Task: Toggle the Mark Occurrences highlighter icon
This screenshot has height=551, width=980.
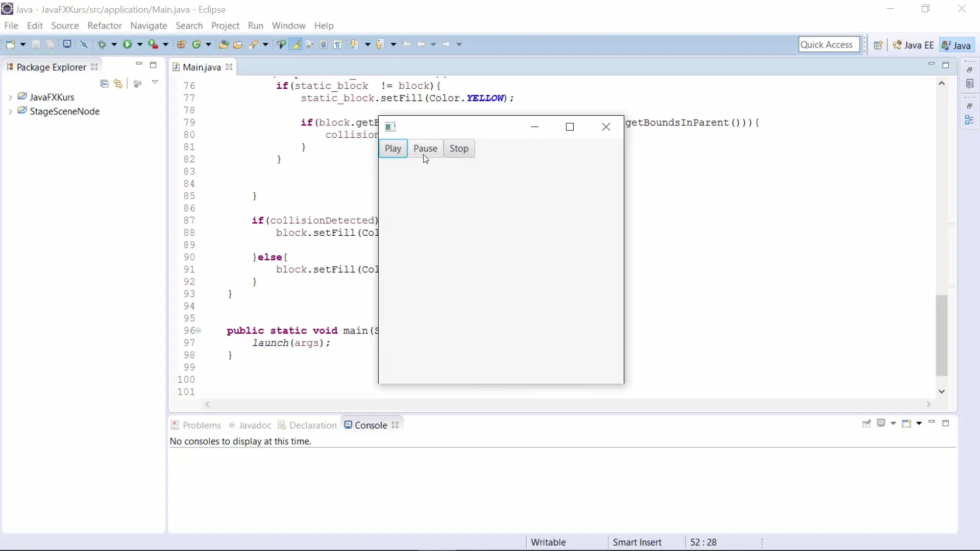Action: [296, 44]
